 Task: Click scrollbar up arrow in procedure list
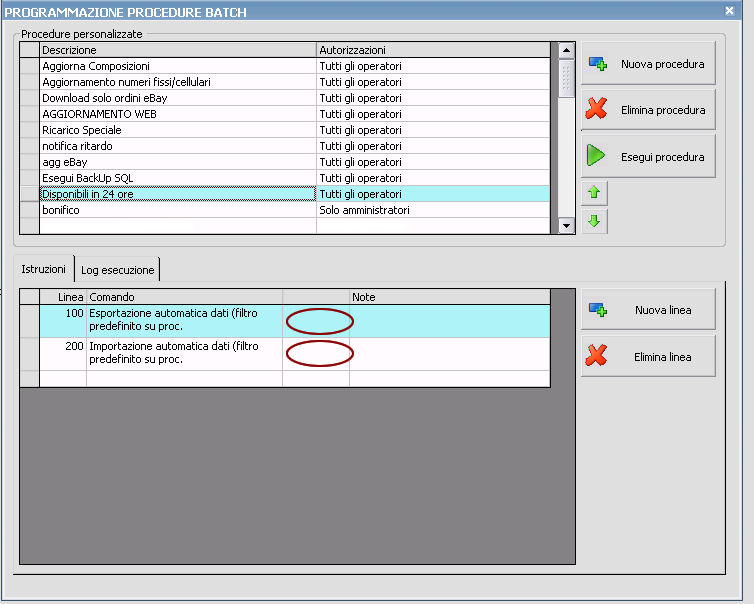(566, 50)
